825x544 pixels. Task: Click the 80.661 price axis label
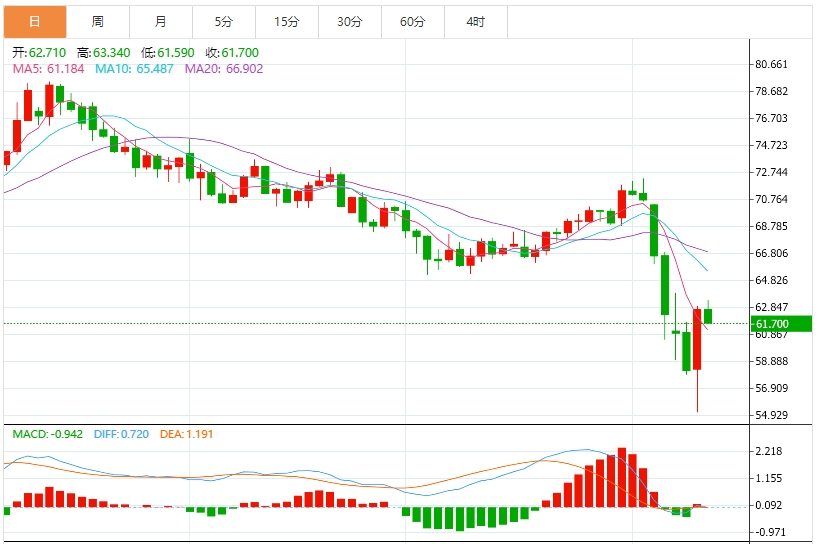coord(771,64)
